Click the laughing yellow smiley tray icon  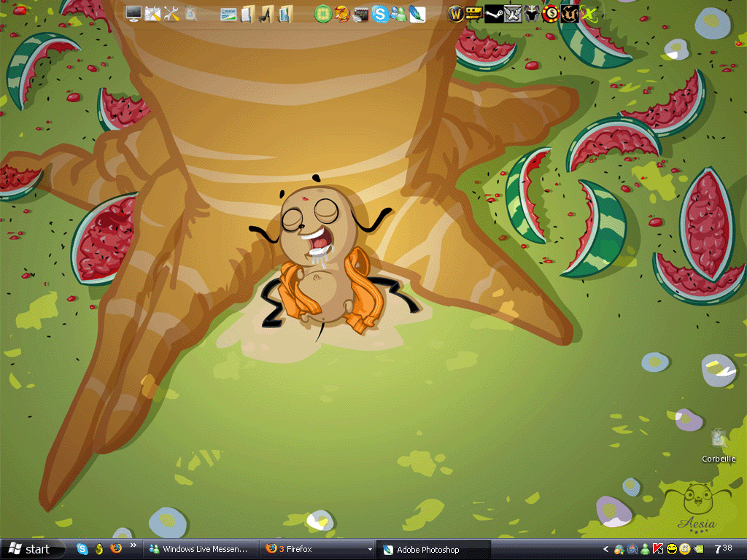(x=671, y=550)
